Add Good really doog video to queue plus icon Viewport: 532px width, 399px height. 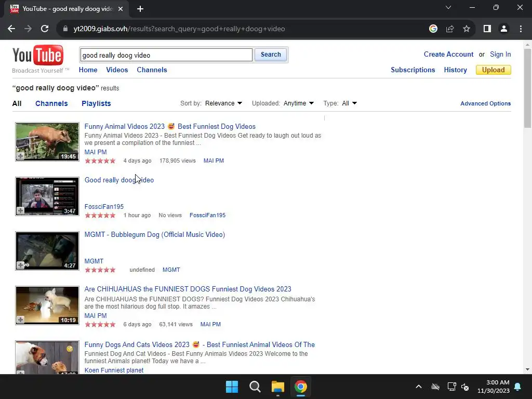click(x=21, y=211)
